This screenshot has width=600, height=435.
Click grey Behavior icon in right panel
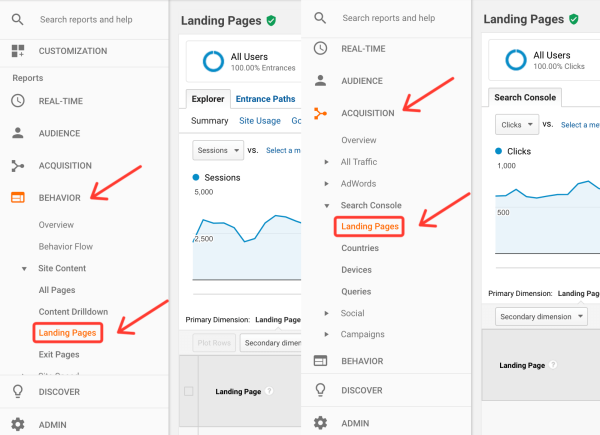(x=320, y=361)
